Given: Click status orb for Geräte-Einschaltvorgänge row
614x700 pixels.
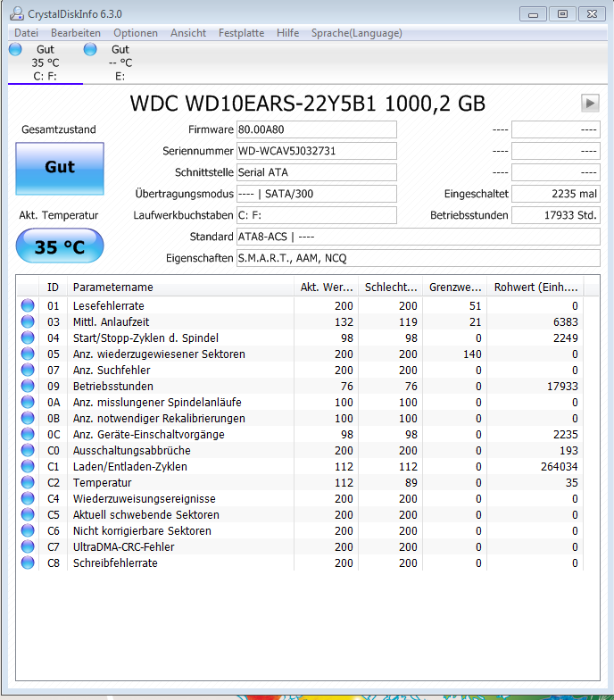Looking at the screenshot, I should click(x=28, y=434).
